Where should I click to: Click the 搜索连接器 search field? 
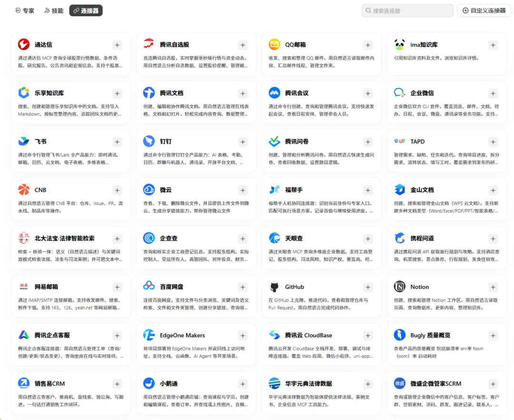407,10
